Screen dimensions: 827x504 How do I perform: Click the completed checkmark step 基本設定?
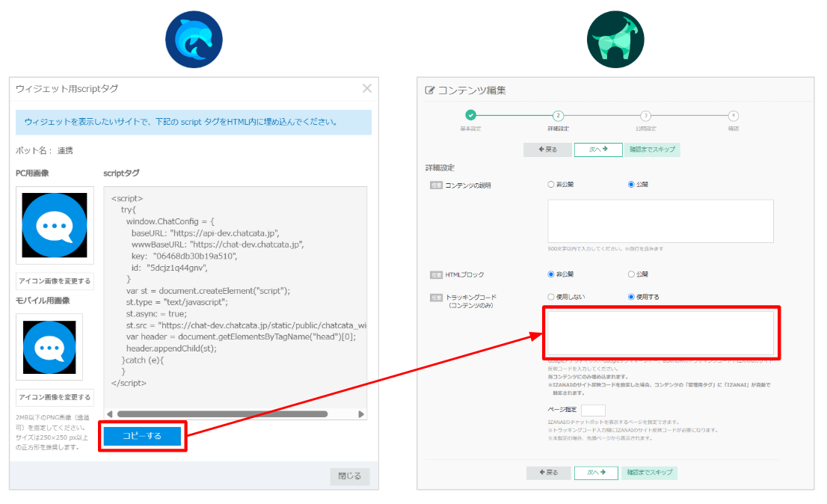[x=470, y=115]
